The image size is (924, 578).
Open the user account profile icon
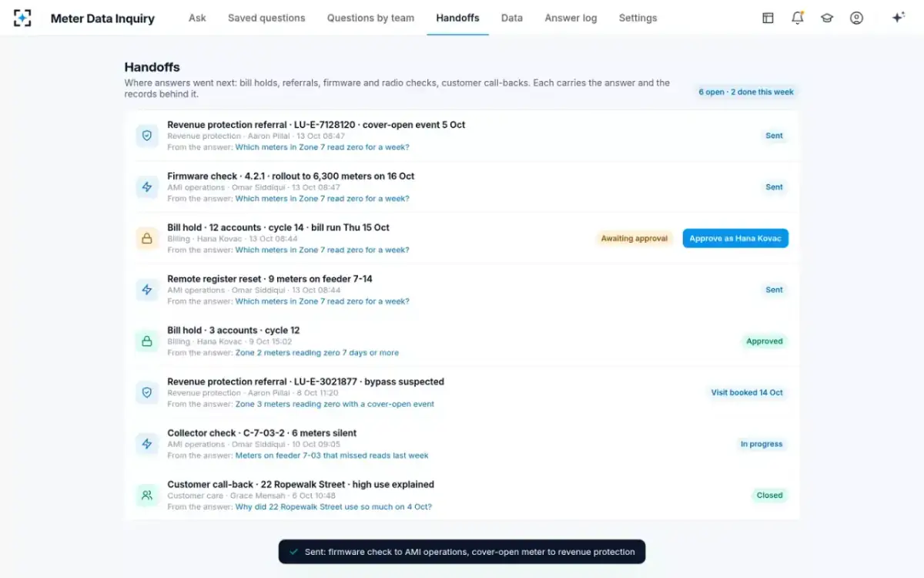click(856, 18)
